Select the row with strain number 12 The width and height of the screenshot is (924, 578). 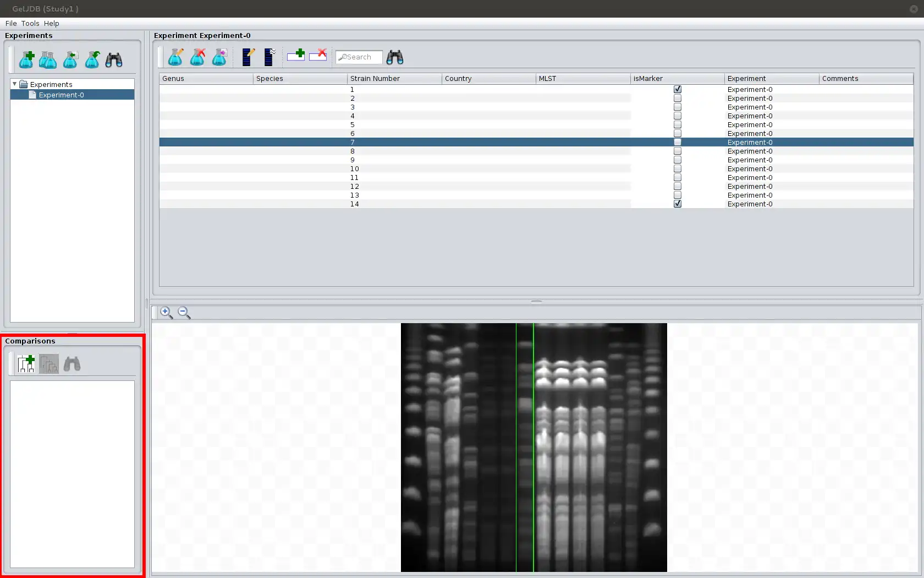coord(536,186)
